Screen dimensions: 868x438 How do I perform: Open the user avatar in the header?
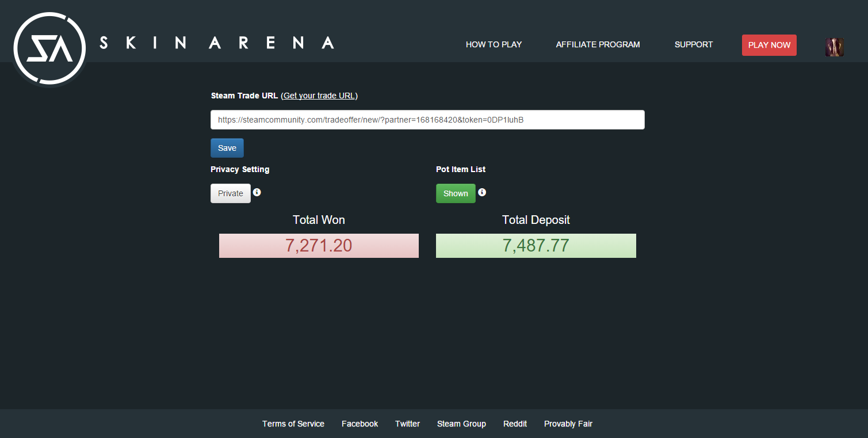click(835, 47)
